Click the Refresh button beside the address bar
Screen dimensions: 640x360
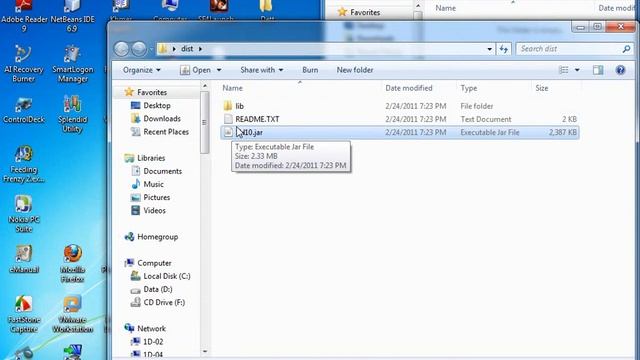[x=504, y=49]
